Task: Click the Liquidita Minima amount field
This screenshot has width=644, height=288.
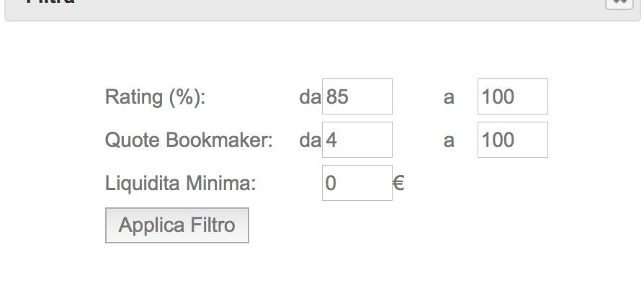Action: pos(357,183)
